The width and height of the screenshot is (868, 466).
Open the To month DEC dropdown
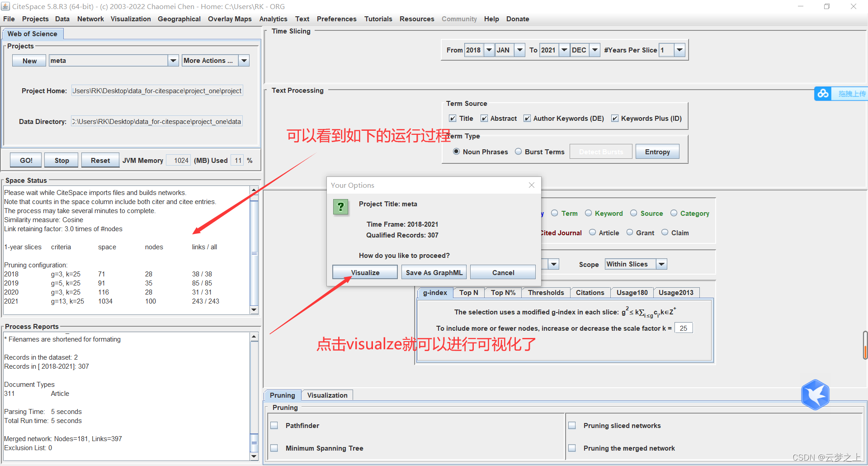point(595,50)
